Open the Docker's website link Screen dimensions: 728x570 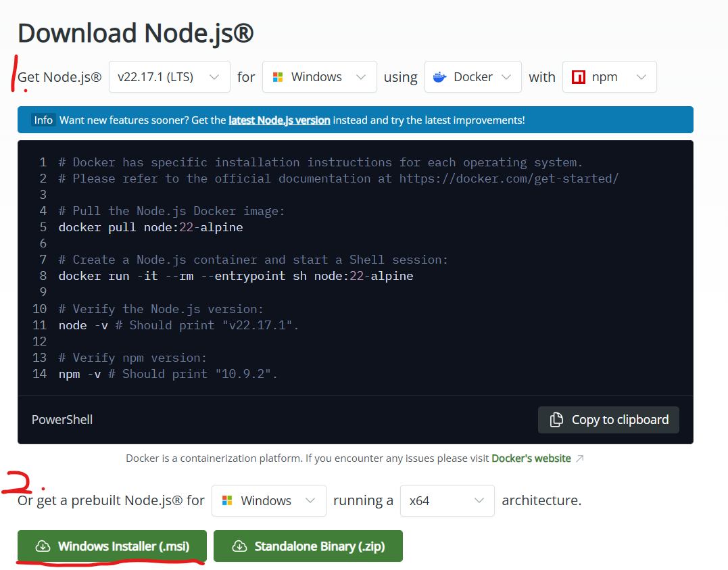(x=531, y=458)
